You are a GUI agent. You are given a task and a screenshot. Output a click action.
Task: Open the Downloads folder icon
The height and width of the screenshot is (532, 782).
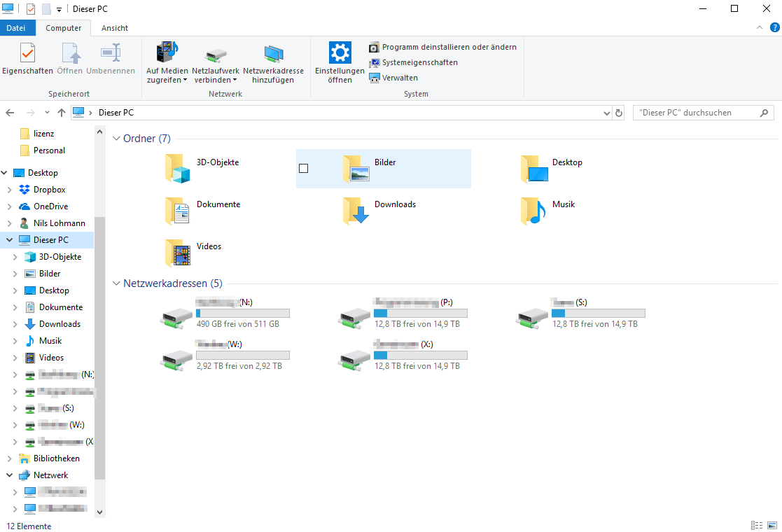pyautogui.click(x=356, y=211)
